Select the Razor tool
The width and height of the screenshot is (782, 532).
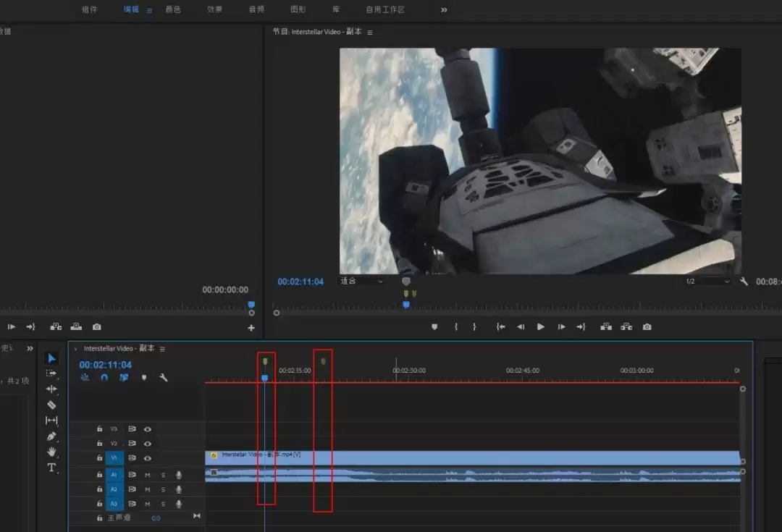pos(51,405)
